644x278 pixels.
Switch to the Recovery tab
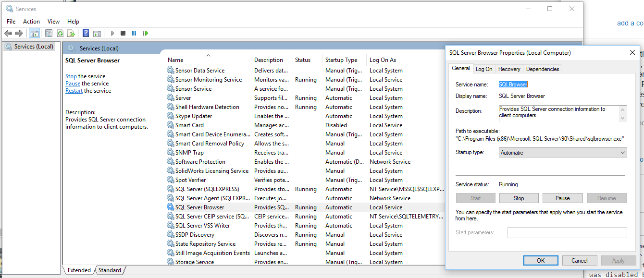pos(509,69)
